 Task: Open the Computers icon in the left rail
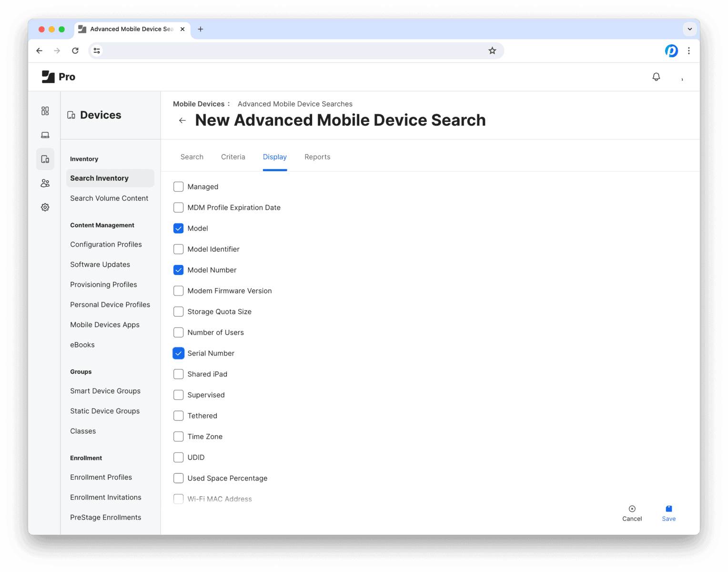[x=45, y=135]
